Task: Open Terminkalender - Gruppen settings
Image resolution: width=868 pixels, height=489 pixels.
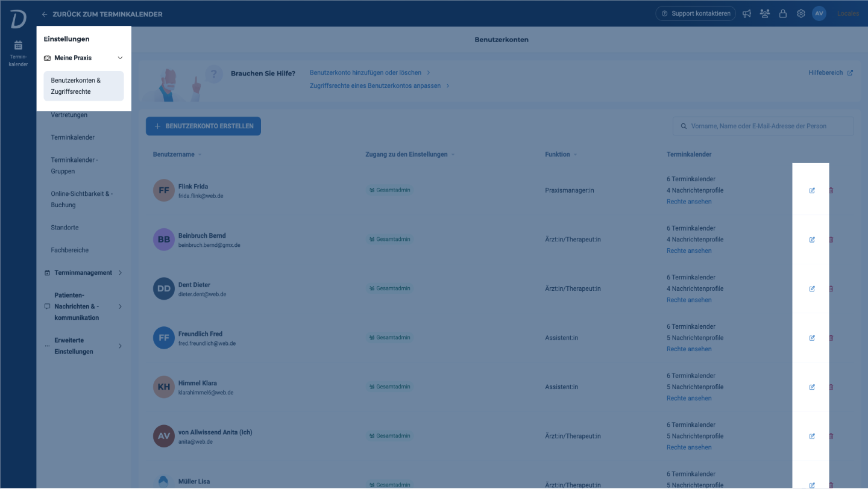Action: [74, 166]
